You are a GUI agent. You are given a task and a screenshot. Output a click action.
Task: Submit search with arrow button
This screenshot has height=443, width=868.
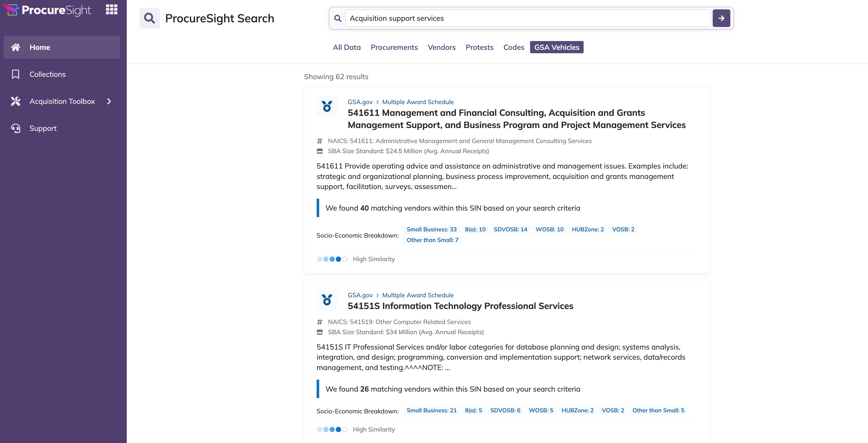(x=721, y=18)
